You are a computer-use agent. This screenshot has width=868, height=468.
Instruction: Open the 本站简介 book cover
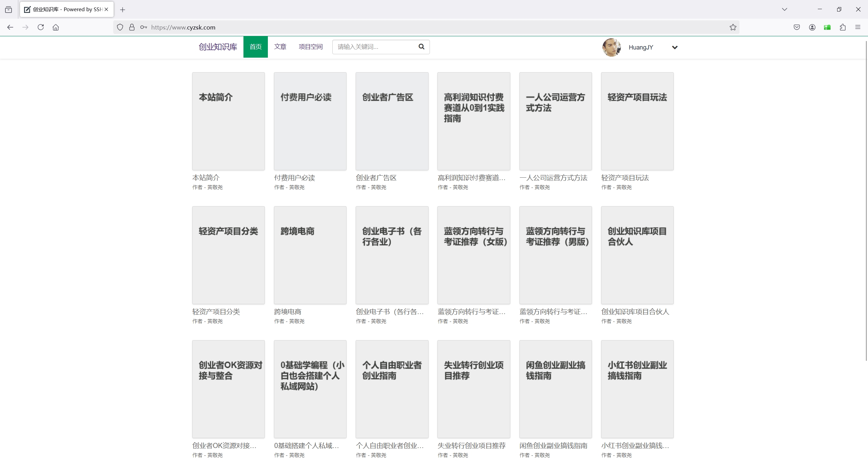(229, 121)
